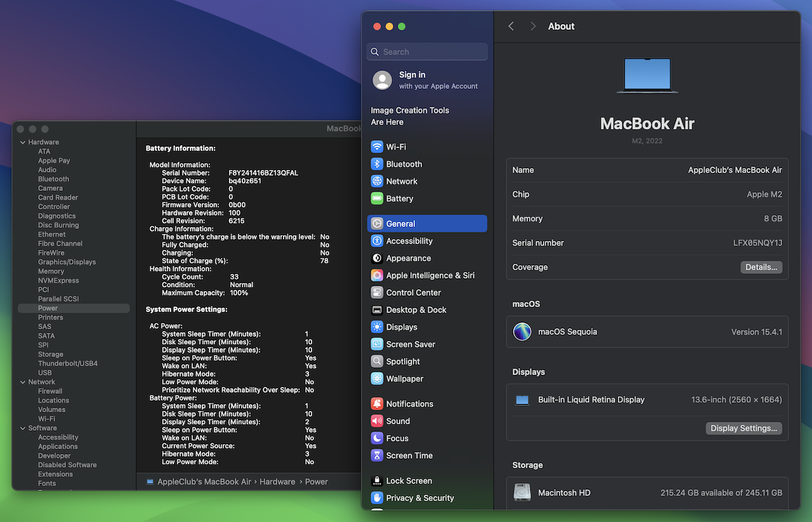
Task: Click serial number LFX05NQY1J
Action: click(757, 243)
